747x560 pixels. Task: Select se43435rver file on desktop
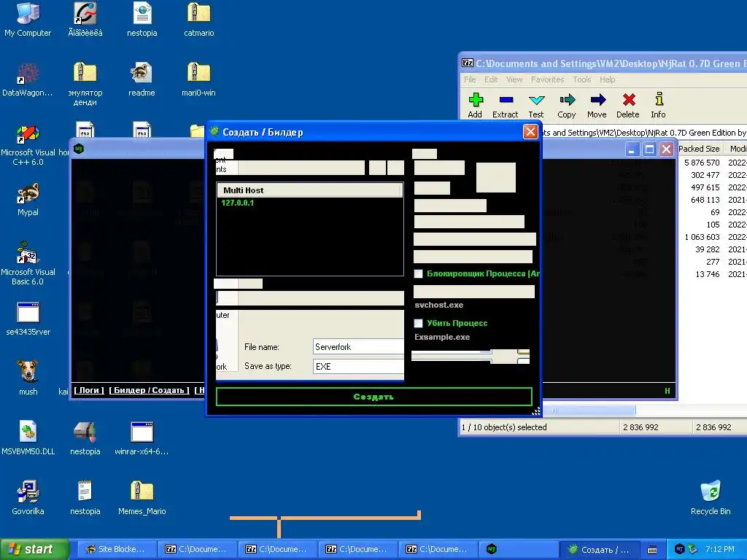click(28, 319)
